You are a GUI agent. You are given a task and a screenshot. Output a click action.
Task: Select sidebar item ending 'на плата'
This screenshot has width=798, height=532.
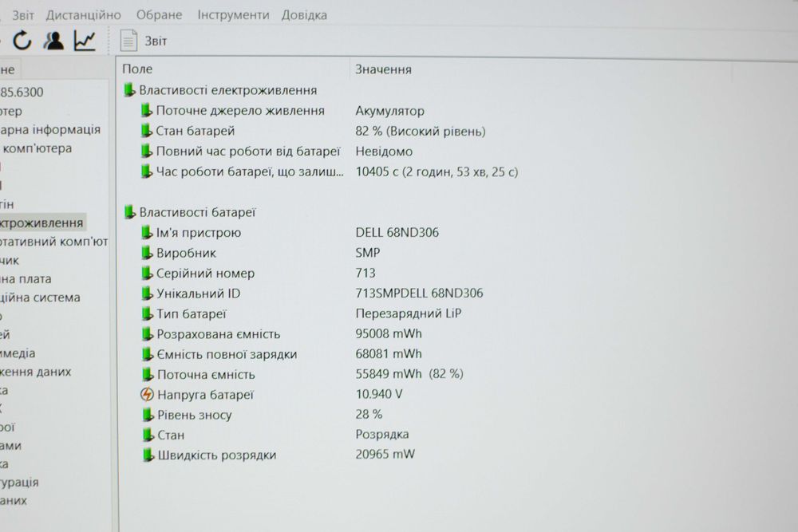pos(26,278)
